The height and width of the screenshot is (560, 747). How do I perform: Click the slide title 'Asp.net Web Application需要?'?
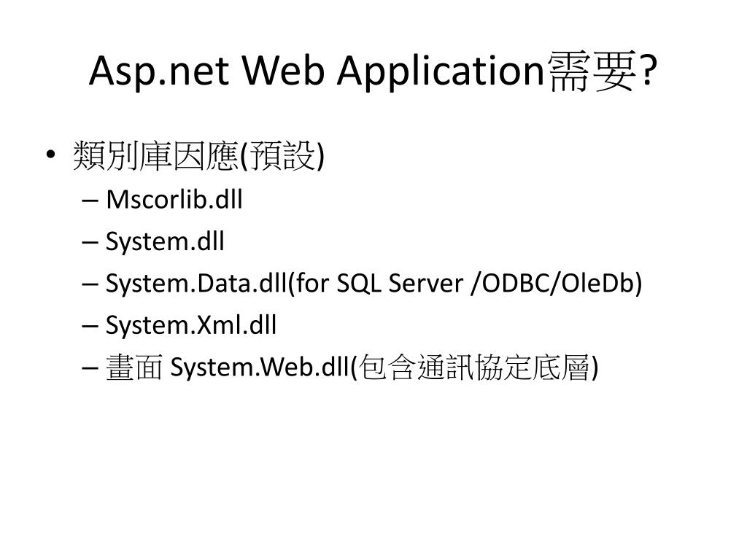373,71
